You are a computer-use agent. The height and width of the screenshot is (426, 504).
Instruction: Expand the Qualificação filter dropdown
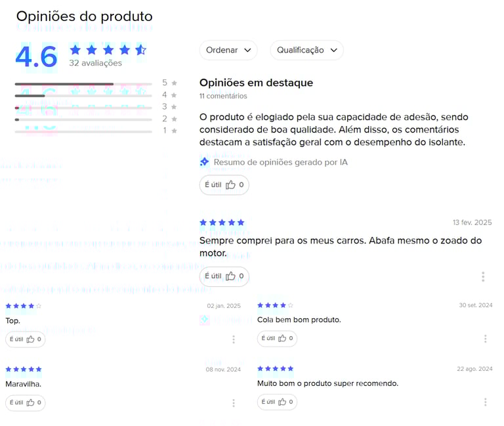click(x=306, y=50)
